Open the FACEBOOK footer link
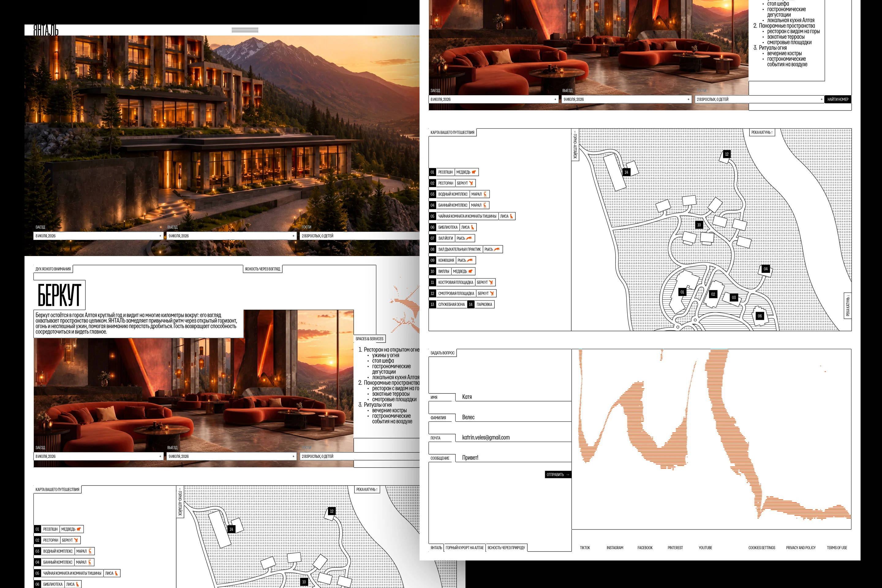The image size is (882, 588). (645, 548)
